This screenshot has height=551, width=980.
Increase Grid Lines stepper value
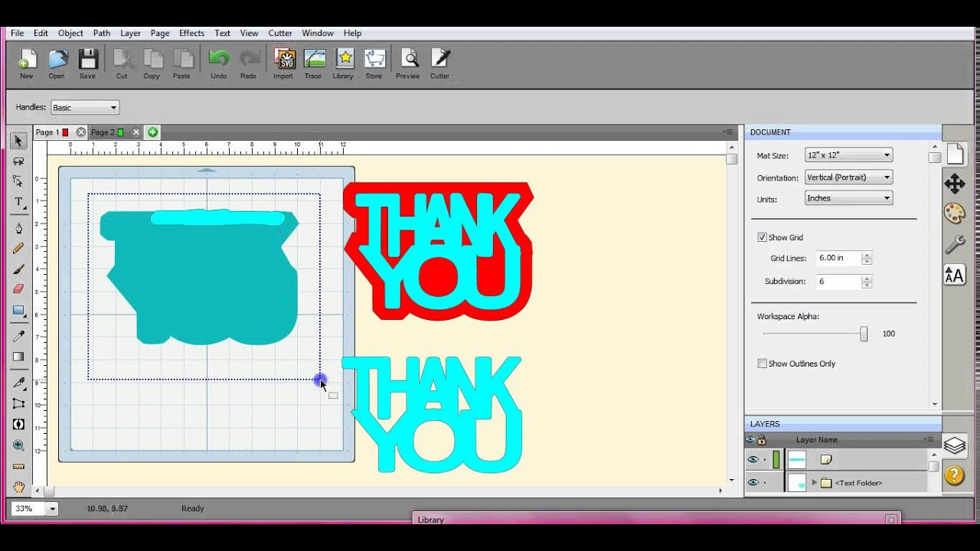[x=867, y=255]
